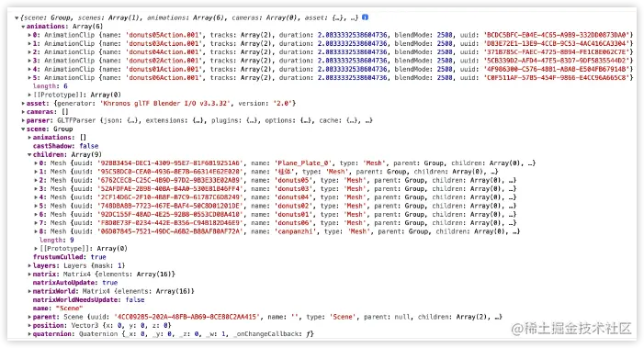Expand Mesh 0 named Plane_Plate_0

click(x=36, y=163)
